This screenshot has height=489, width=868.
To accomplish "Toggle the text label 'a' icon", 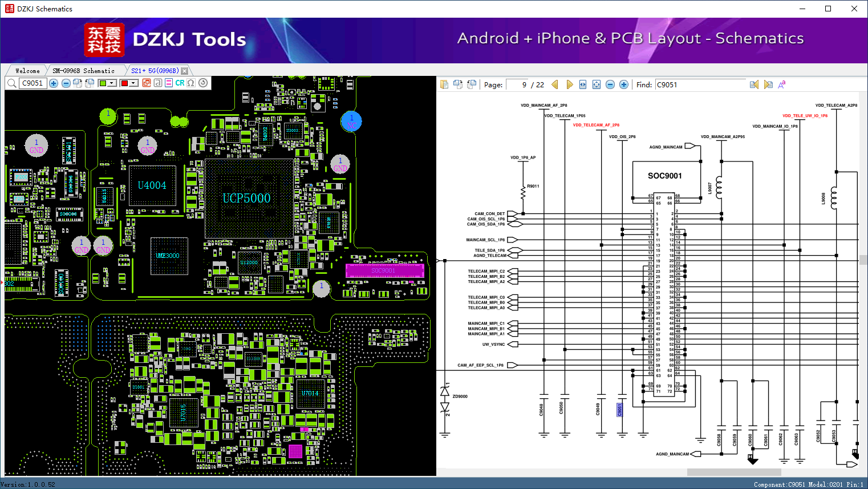I will 158,83.
